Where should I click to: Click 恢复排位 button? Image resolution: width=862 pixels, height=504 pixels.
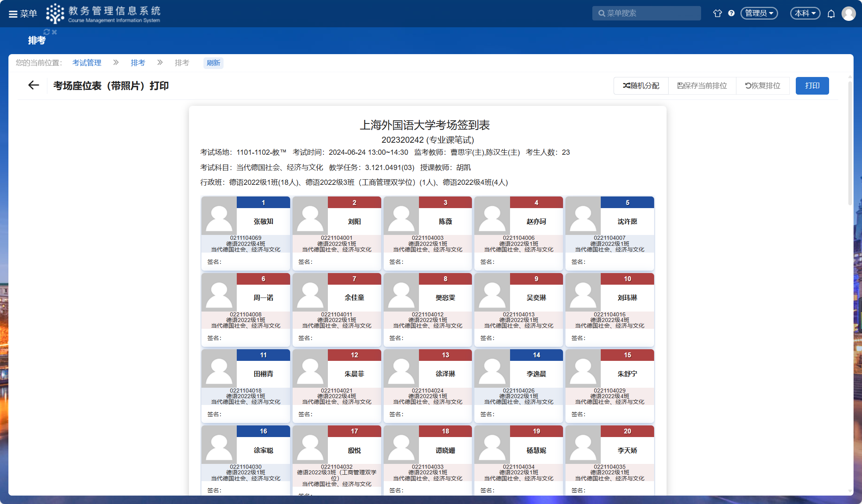coord(762,86)
